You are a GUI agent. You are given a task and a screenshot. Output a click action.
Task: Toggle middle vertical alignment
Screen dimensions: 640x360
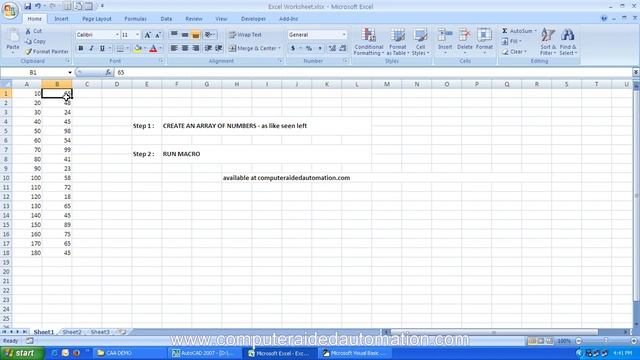(x=185, y=35)
